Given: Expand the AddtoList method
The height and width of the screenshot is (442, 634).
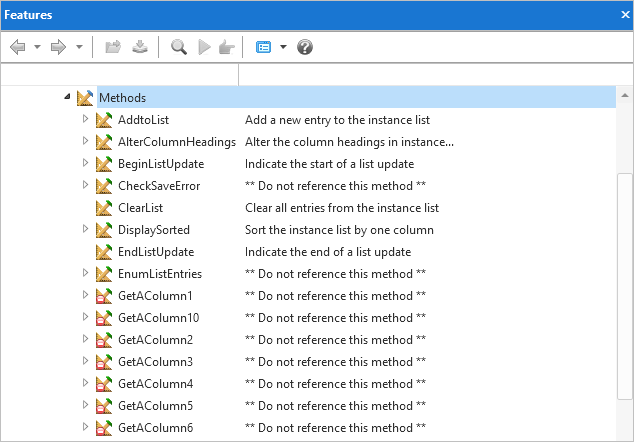Looking at the screenshot, I should click(x=85, y=119).
